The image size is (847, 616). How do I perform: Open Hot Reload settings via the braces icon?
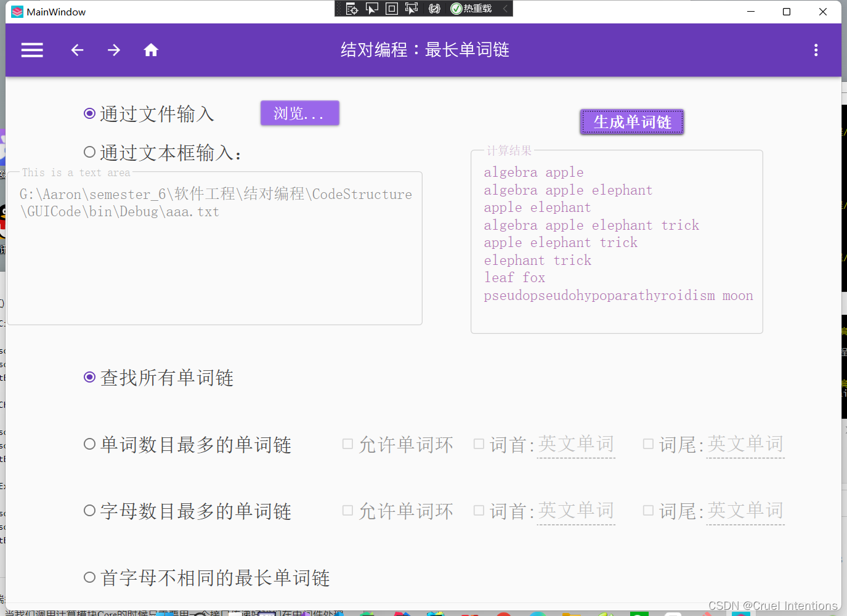[x=434, y=8]
